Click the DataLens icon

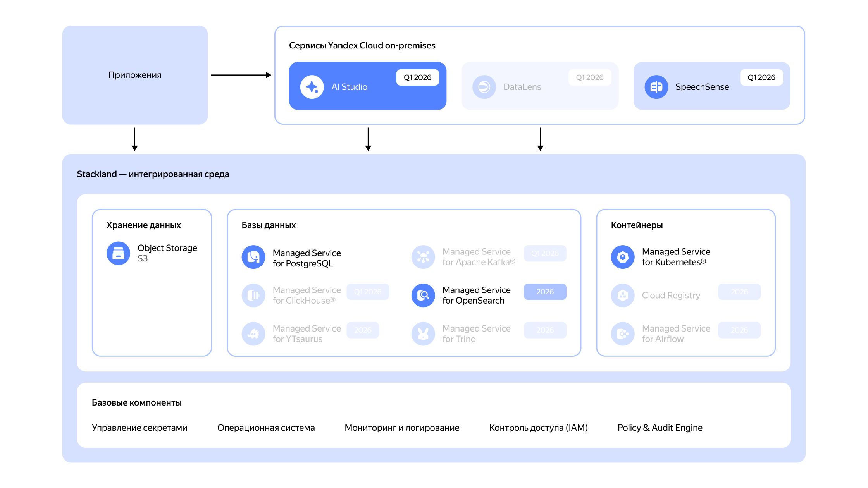pyautogui.click(x=484, y=87)
